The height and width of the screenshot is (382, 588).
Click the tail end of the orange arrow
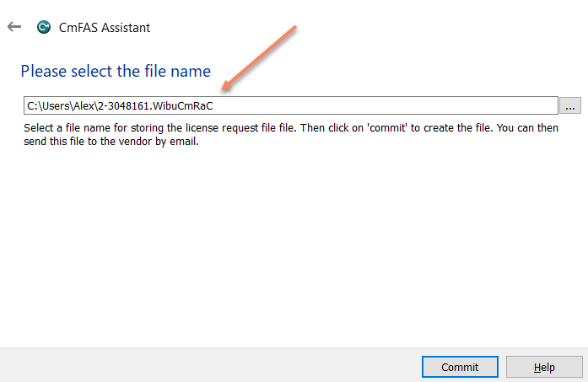295,28
